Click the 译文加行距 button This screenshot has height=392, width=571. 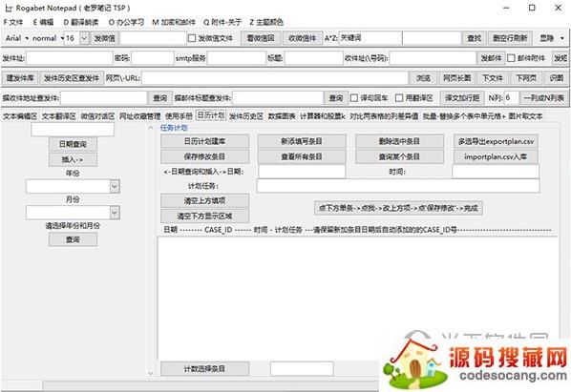462,98
